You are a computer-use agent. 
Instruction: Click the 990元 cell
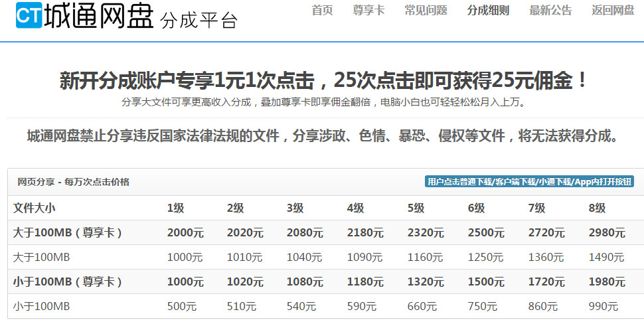[x=604, y=306]
